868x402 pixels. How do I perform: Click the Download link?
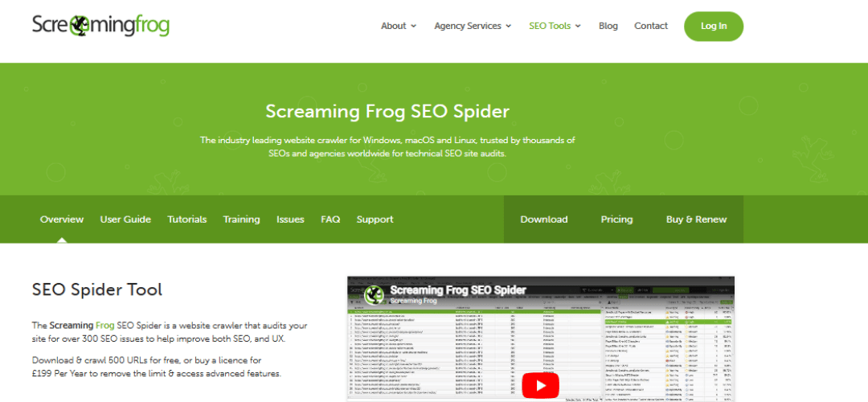pos(544,219)
